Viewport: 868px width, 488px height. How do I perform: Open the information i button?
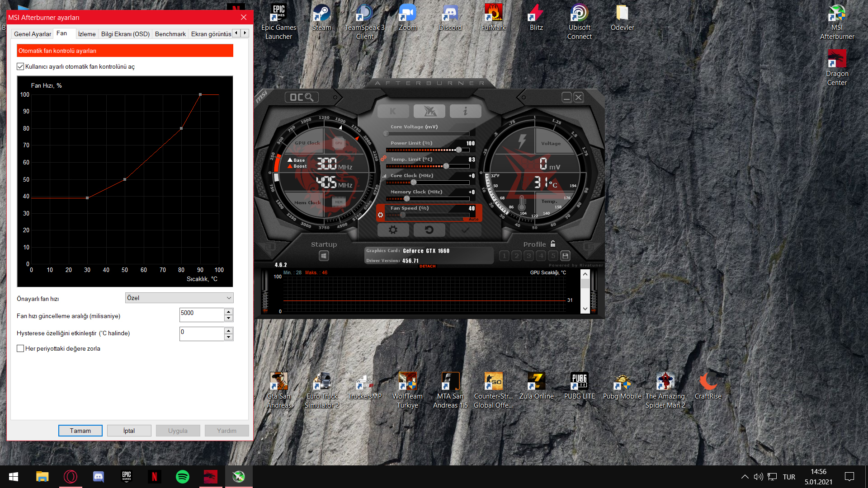[x=465, y=111]
